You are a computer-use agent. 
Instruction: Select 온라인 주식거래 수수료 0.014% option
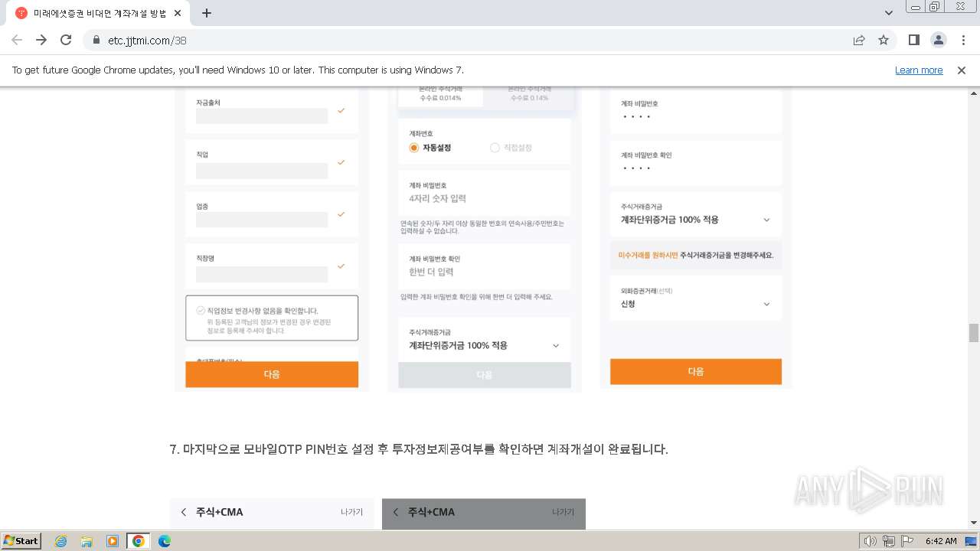click(440, 95)
